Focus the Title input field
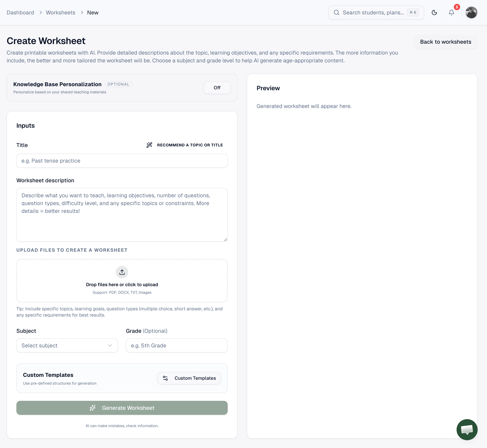The height and width of the screenshot is (448, 487). (x=122, y=161)
